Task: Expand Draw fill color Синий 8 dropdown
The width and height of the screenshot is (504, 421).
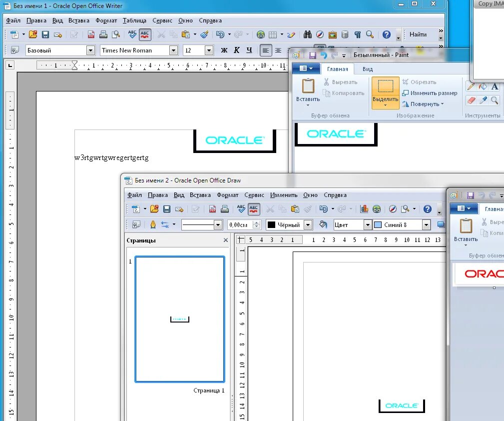Action: click(x=426, y=224)
